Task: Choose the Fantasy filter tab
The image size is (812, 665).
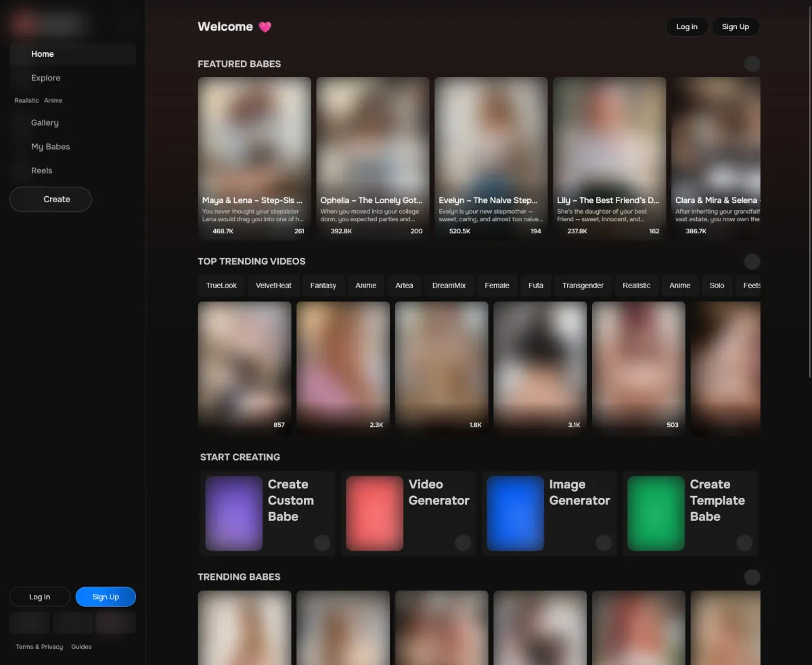Action: coord(323,285)
